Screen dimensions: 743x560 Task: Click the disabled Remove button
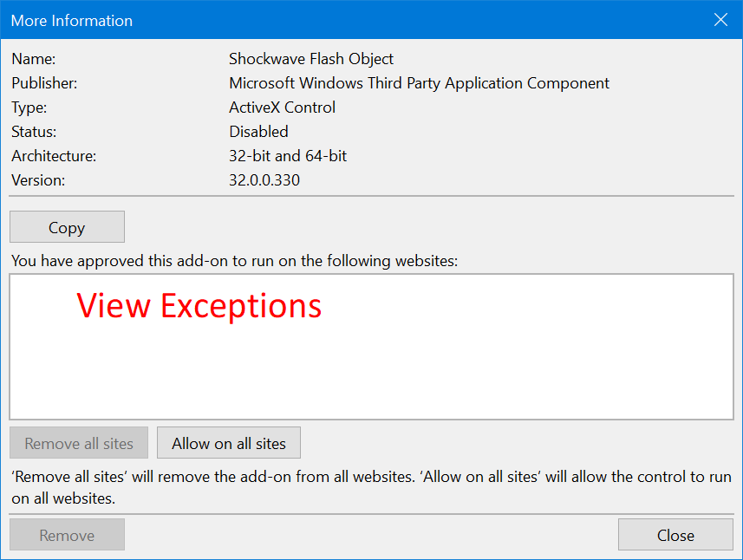click(x=67, y=535)
